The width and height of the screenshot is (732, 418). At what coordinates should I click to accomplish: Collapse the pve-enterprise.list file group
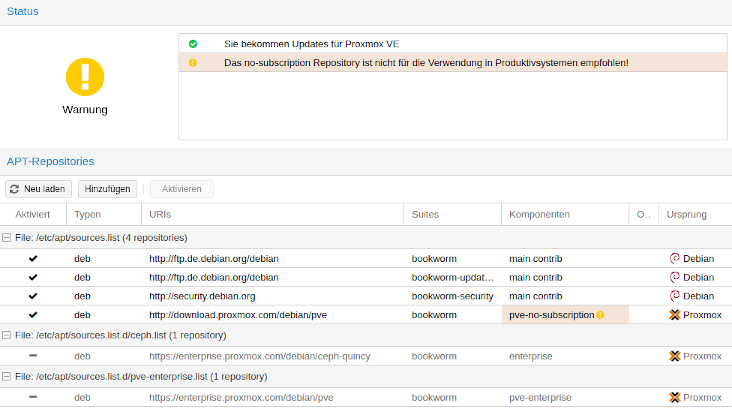point(7,377)
